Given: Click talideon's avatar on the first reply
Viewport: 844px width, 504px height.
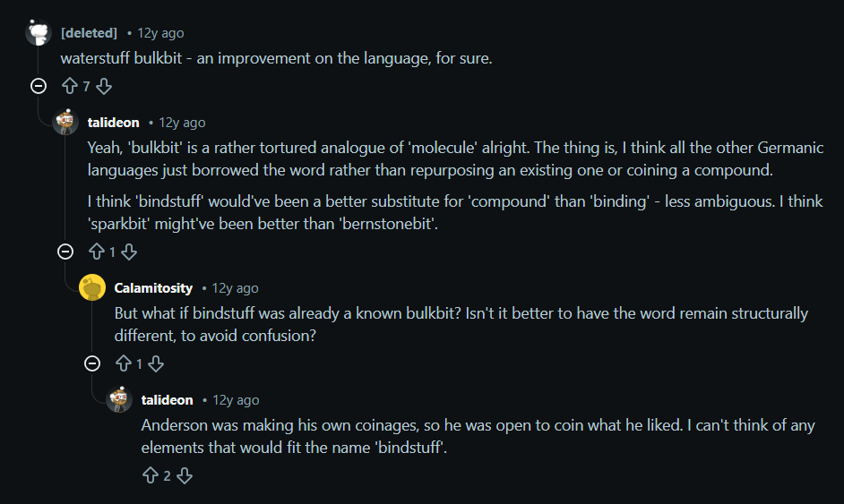Looking at the screenshot, I should [65, 123].
